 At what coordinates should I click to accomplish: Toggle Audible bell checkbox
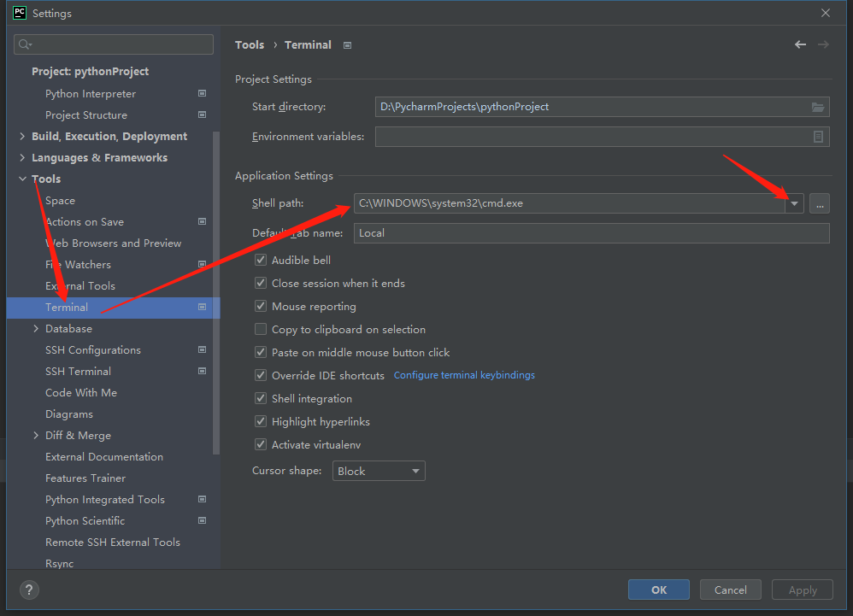tap(261, 260)
